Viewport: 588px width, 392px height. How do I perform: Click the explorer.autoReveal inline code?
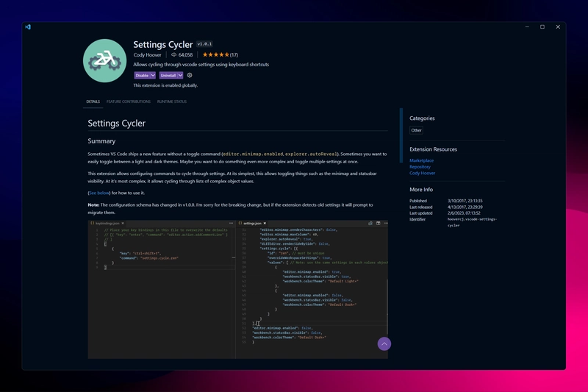(311, 154)
